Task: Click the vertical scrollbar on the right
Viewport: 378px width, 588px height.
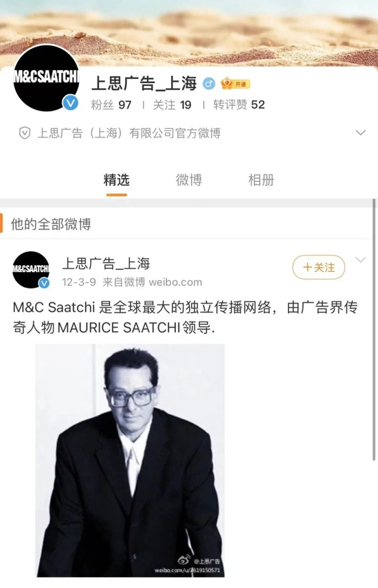Action: click(374, 330)
